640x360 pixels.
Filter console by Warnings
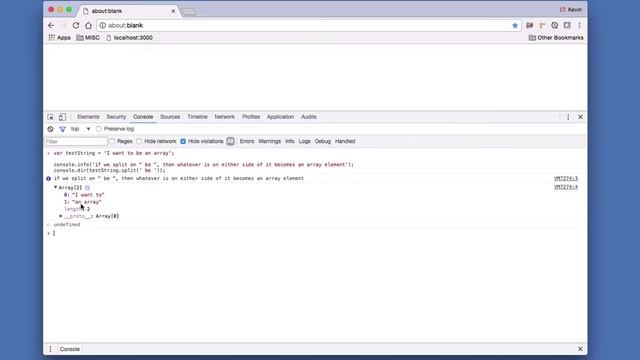pyautogui.click(x=269, y=141)
